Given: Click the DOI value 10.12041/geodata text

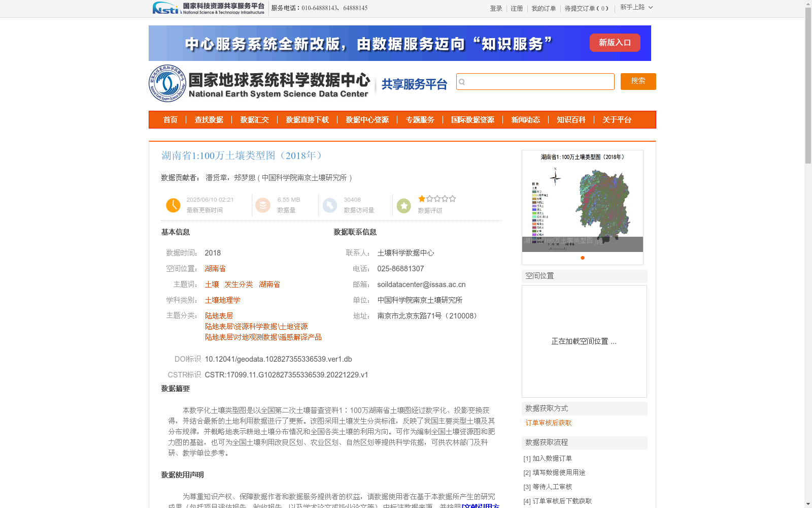Looking at the screenshot, I should [x=278, y=359].
